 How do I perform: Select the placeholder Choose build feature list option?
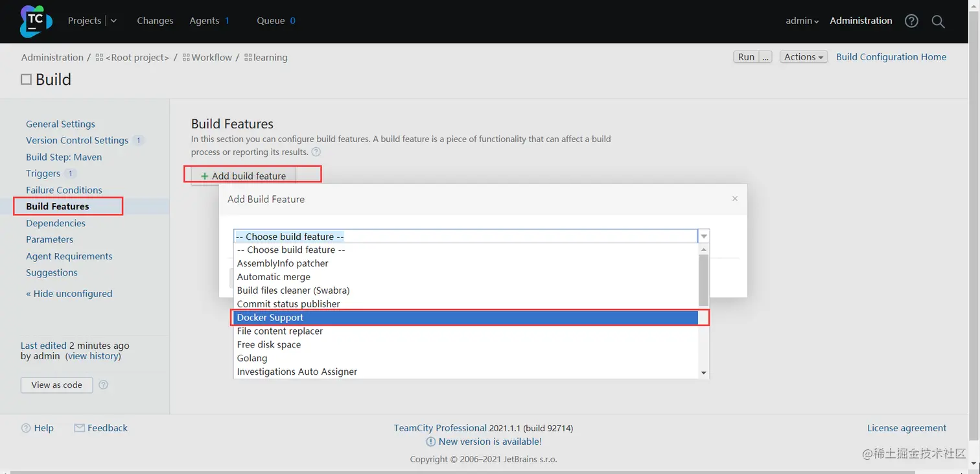(465, 250)
